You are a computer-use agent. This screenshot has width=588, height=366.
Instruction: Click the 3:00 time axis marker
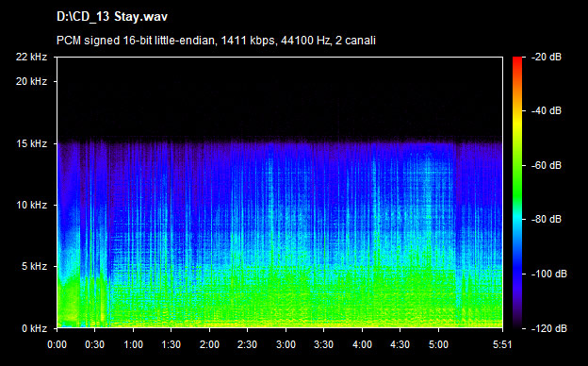(x=286, y=344)
